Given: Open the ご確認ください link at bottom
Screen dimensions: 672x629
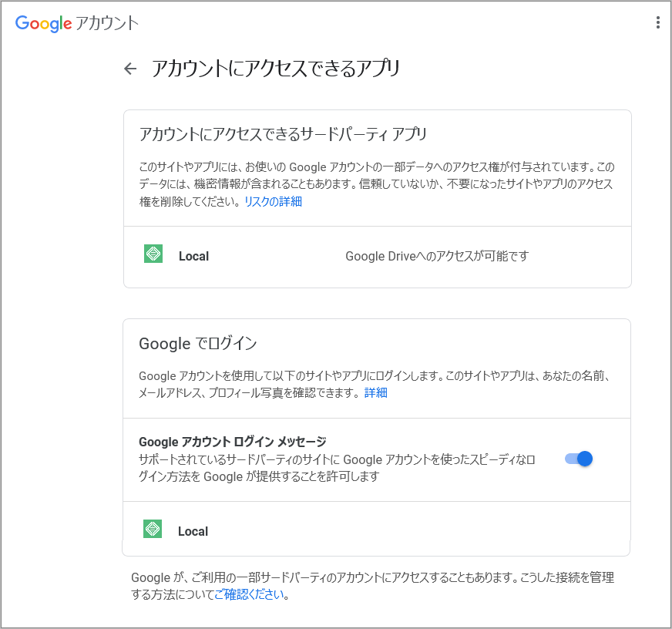Looking at the screenshot, I should (x=249, y=594).
